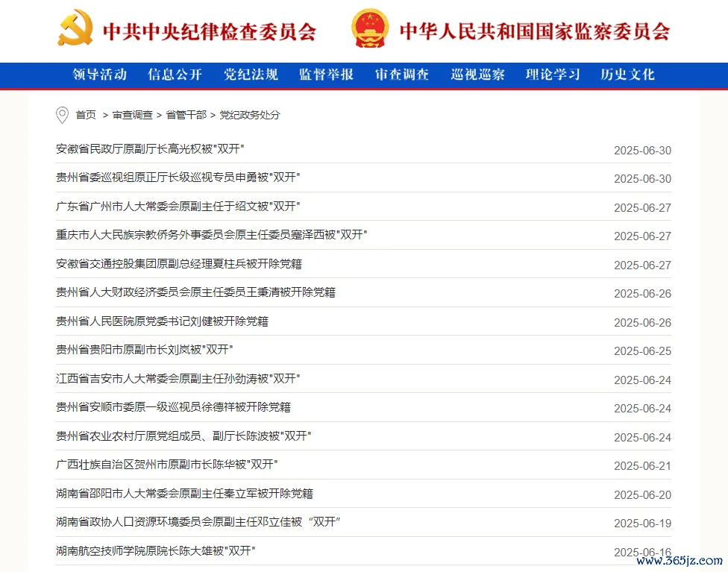Open the 信息公开 navigation menu
This screenshot has height=572, width=728.
[x=175, y=75]
